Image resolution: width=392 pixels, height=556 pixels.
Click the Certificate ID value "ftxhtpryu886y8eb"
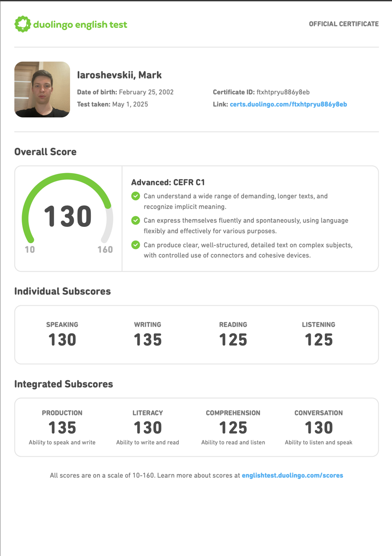[283, 92]
